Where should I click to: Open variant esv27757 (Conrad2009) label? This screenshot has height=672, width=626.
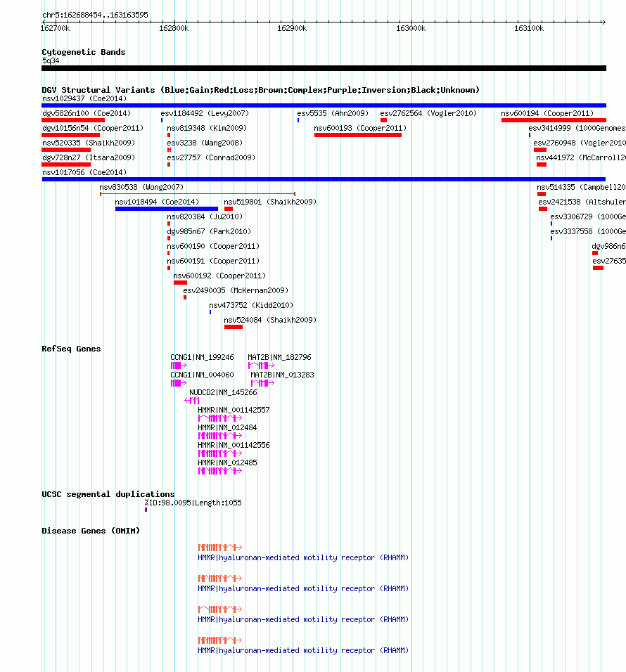(x=211, y=157)
